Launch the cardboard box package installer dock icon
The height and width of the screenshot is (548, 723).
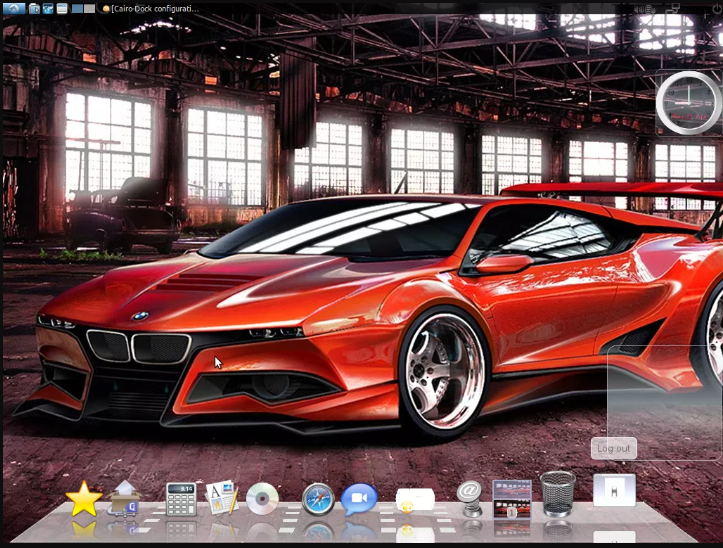click(124, 498)
